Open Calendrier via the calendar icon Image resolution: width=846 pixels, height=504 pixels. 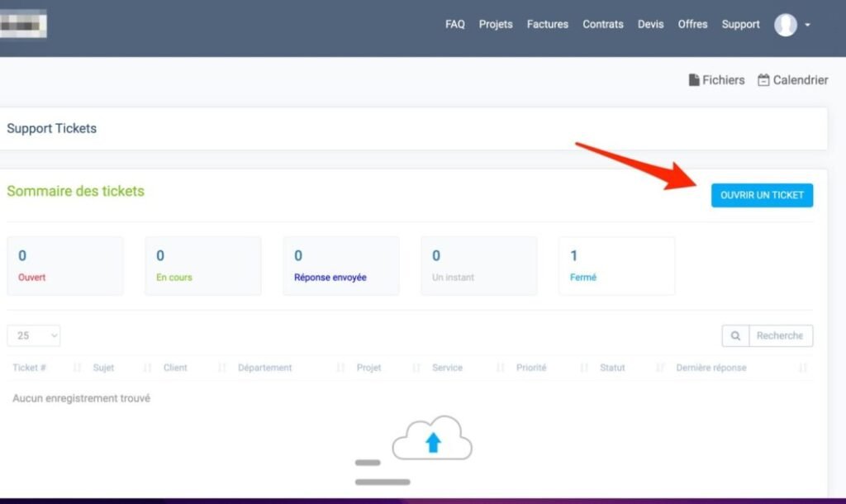pyautogui.click(x=764, y=80)
